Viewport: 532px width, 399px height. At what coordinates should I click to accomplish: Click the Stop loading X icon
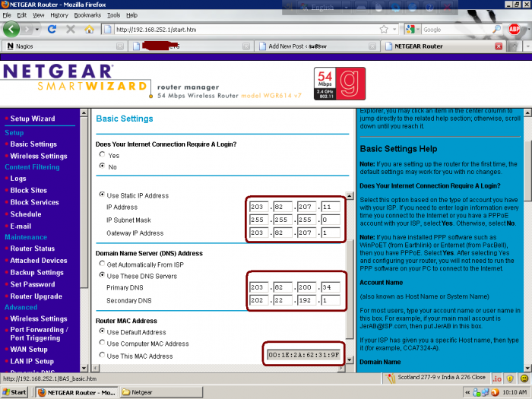click(71, 29)
